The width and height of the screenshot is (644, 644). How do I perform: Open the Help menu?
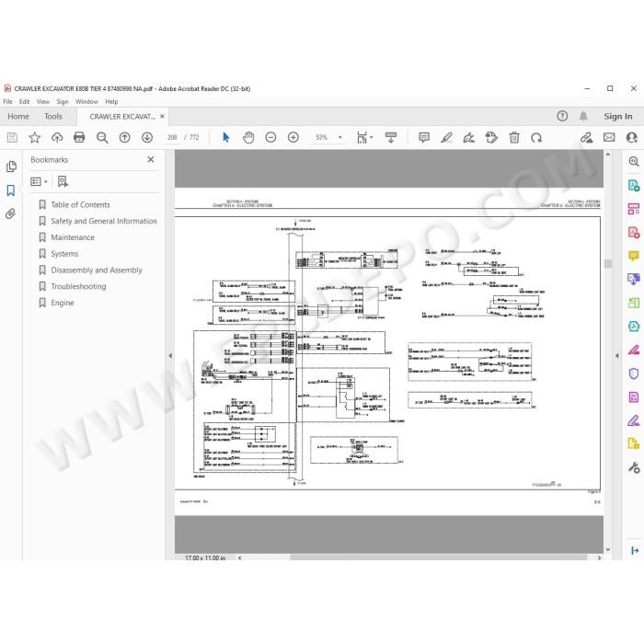(x=111, y=101)
